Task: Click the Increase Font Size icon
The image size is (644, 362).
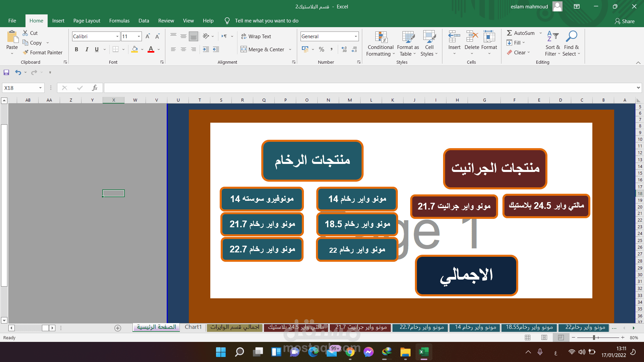Action: [148, 36]
